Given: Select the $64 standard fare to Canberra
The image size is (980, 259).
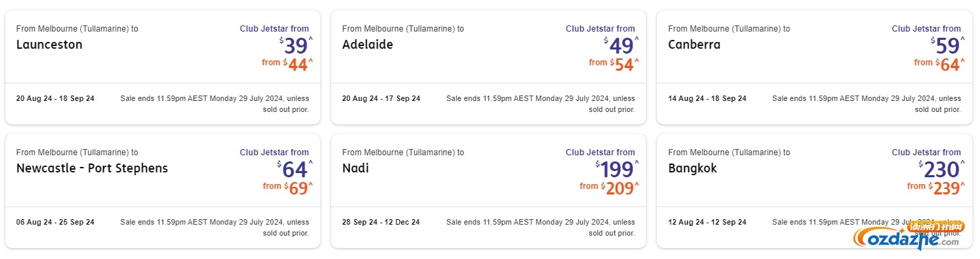Looking at the screenshot, I should coord(940,64).
